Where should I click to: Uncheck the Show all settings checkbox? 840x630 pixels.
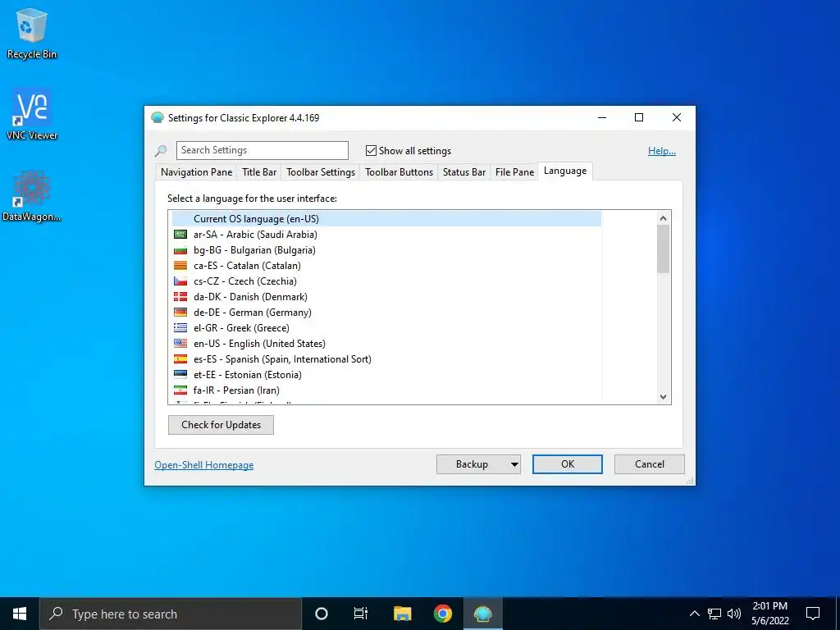371,151
